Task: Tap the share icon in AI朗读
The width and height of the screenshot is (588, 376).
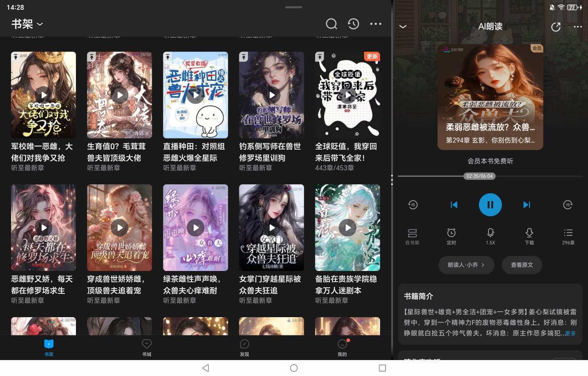Action: 556,27
